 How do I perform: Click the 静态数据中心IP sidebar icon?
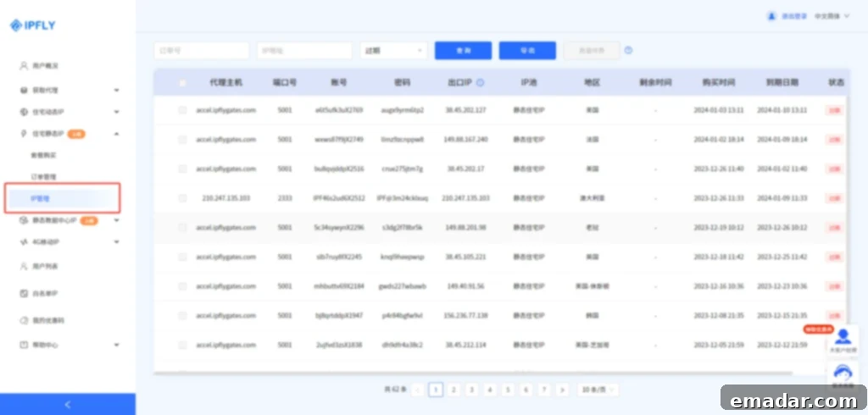[x=24, y=220]
